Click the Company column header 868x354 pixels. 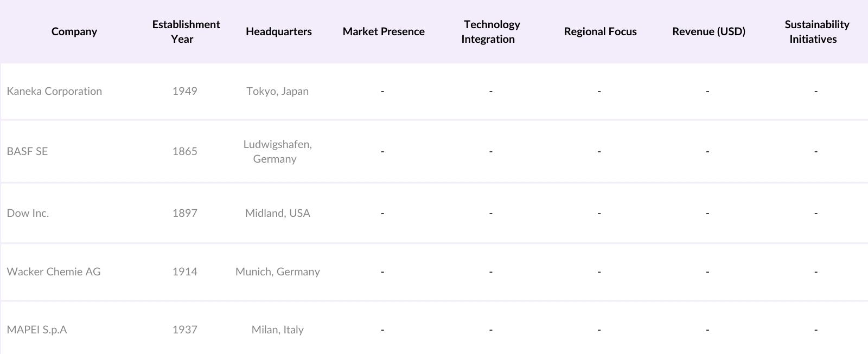click(74, 31)
